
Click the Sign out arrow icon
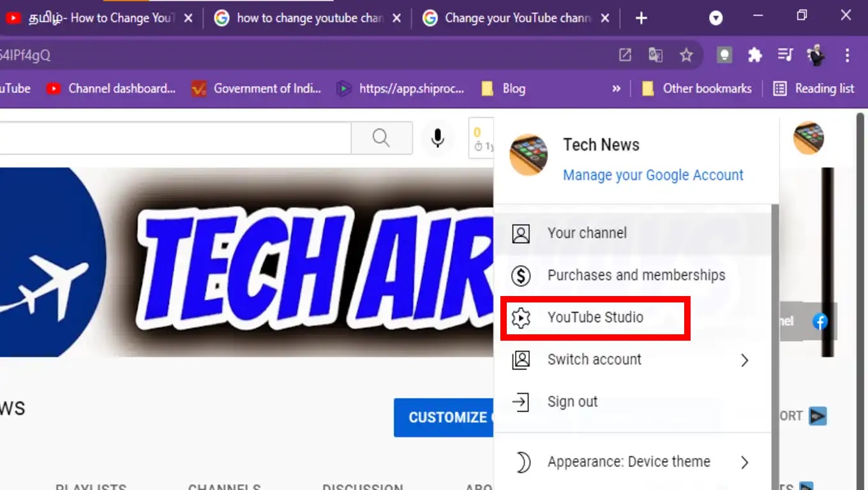coord(521,402)
